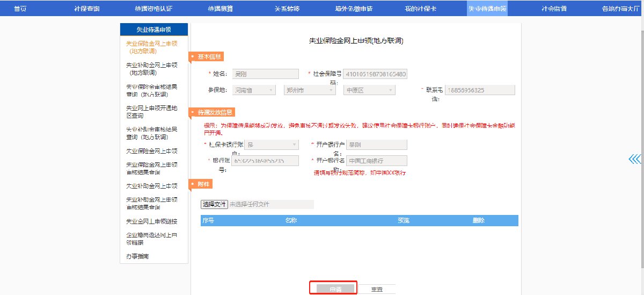Screen dimensions: 644x295
Task: Go to the 首页 navigation tab
Action: [20, 9]
